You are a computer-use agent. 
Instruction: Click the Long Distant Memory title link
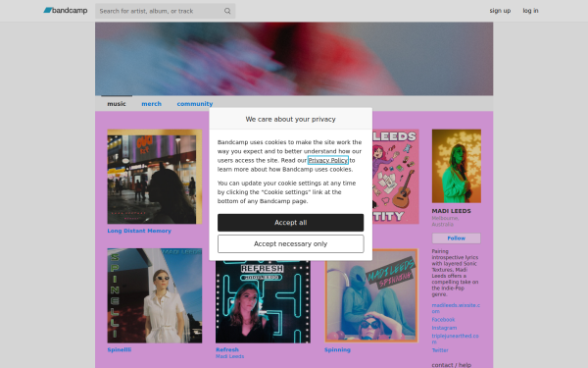coord(139,231)
